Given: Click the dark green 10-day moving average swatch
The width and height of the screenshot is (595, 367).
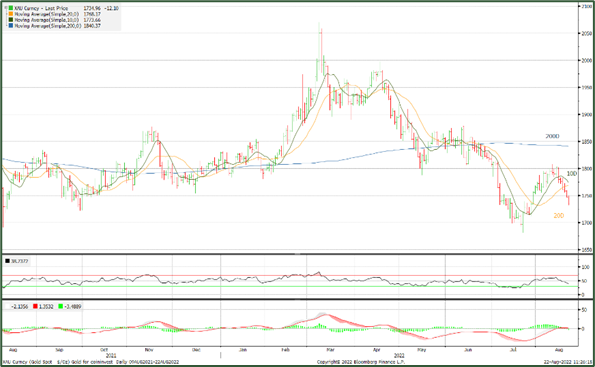Looking at the screenshot, I should click(x=11, y=20).
